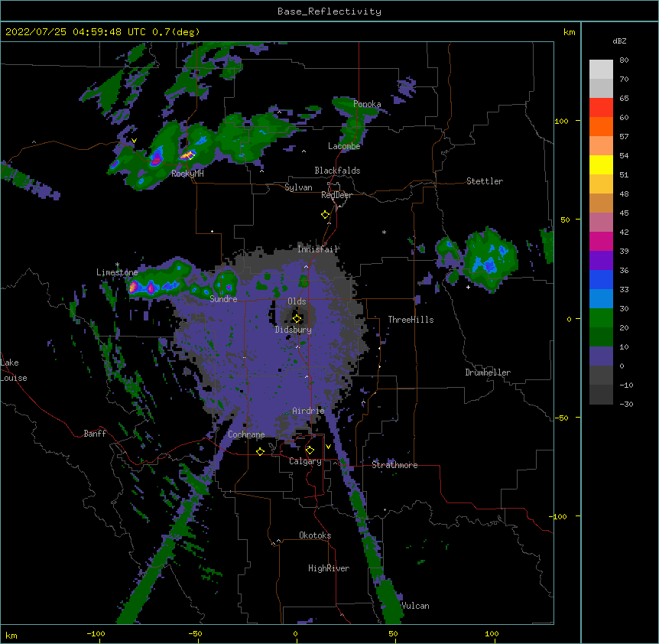659x644 pixels.
Task: Click the red 65 dBZ legend swatch
Action: point(601,108)
